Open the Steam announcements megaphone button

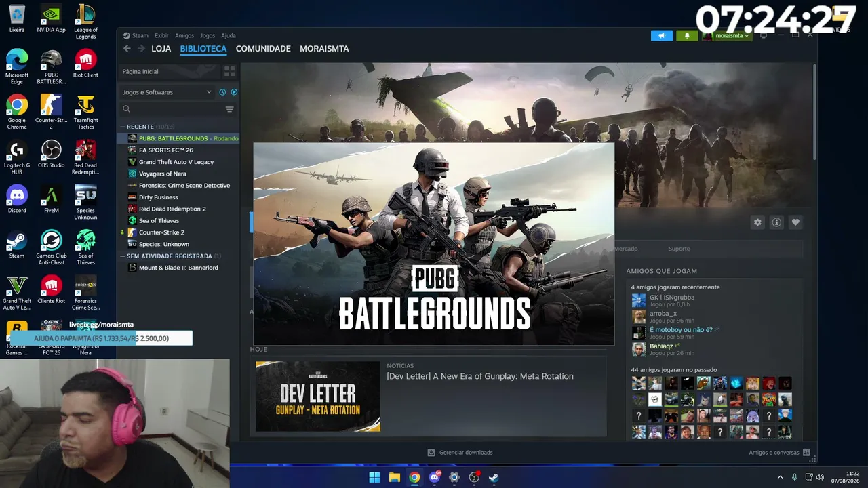point(662,36)
